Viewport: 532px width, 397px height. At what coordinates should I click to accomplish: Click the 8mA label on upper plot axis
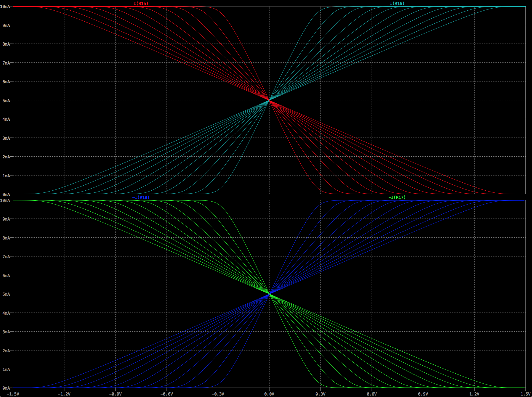(6, 44)
